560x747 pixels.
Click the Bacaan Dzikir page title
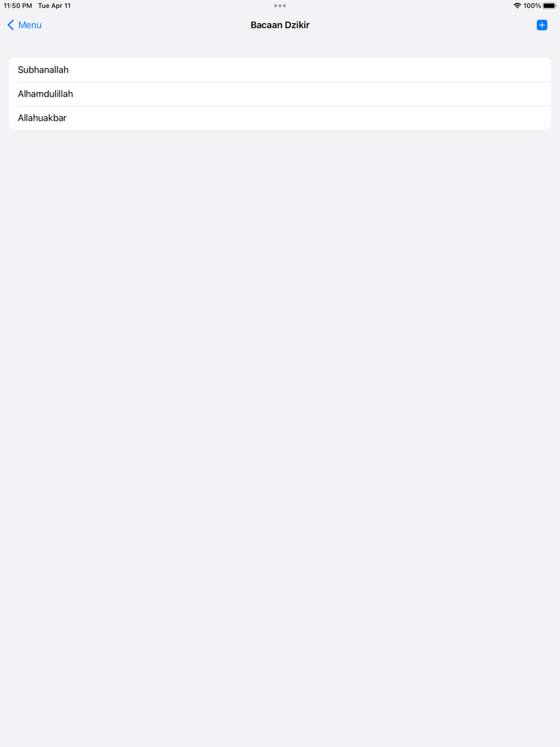click(280, 25)
